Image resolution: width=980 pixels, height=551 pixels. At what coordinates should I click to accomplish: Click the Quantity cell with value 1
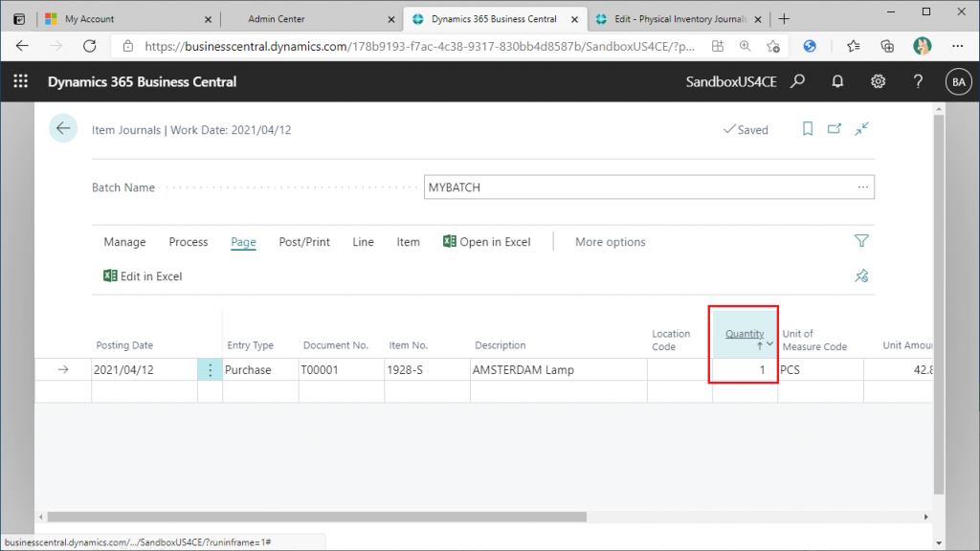(745, 370)
